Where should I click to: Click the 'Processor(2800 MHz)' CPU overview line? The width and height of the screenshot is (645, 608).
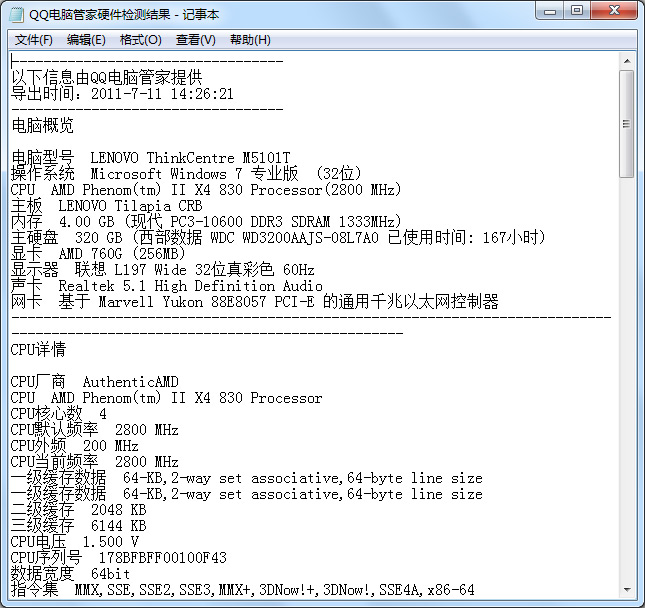point(206,190)
